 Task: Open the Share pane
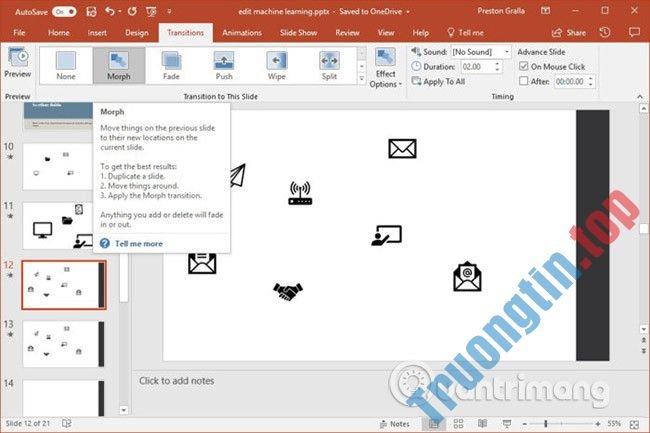(x=569, y=33)
